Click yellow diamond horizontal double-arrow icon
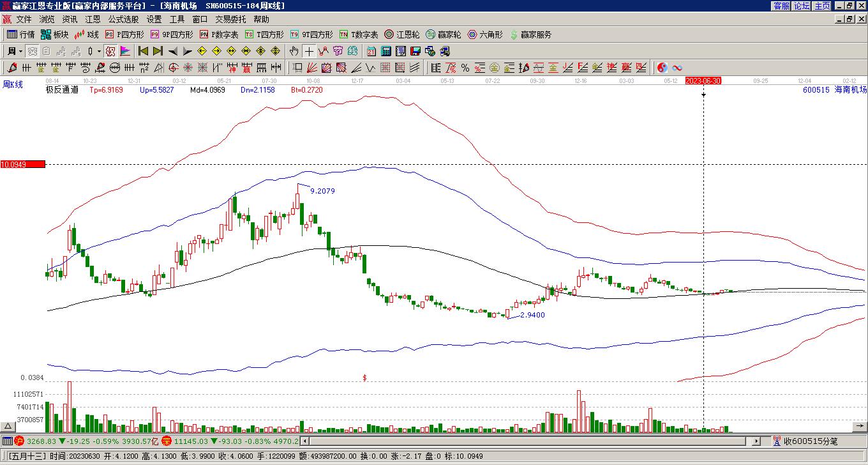Viewport: 868px width, 465px height. point(231,51)
